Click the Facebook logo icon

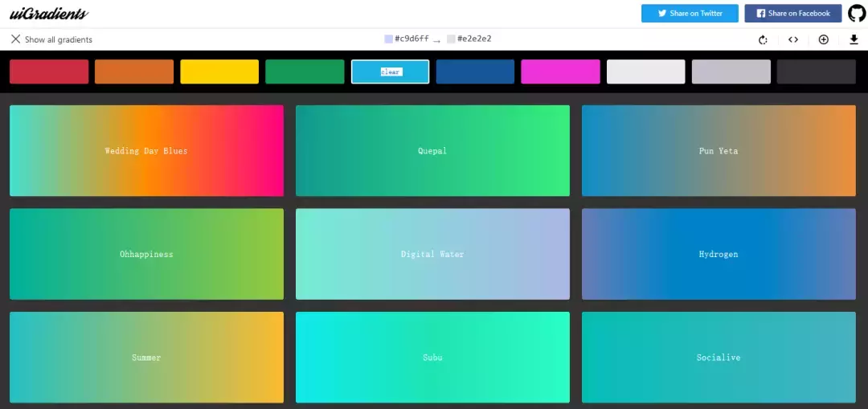pos(761,14)
